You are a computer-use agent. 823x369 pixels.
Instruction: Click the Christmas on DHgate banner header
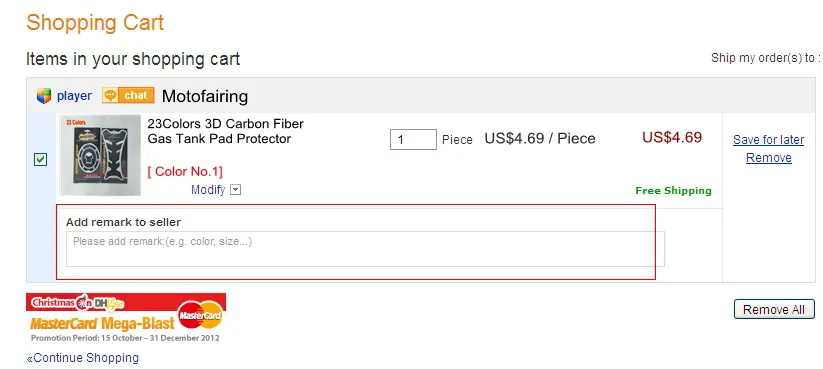point(126,302)
